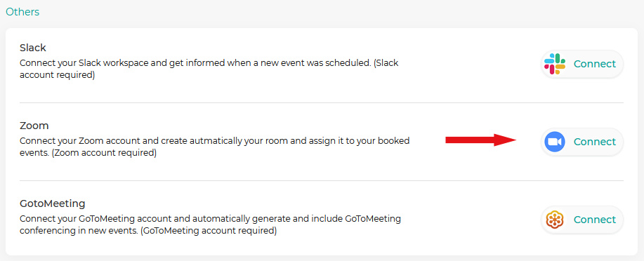The height and width of the screenshot is (261, 644).
Task: Click the "(Slack account required)" note
Action: click(209, 69)
